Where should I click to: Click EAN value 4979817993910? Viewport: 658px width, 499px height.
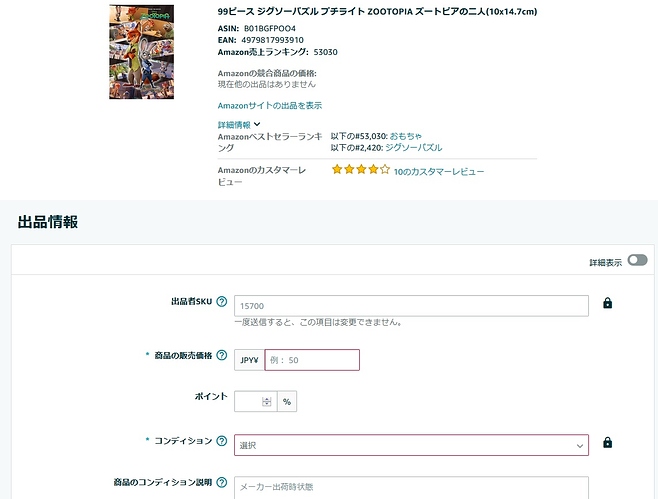(272, 40)
